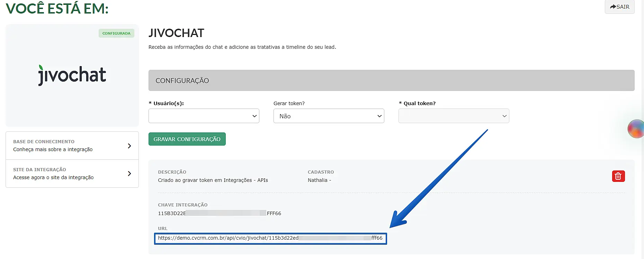Click the chevron beside Base de Conhecimento
The width and height of the screenshot is (644, 259).
click(129, 146)
